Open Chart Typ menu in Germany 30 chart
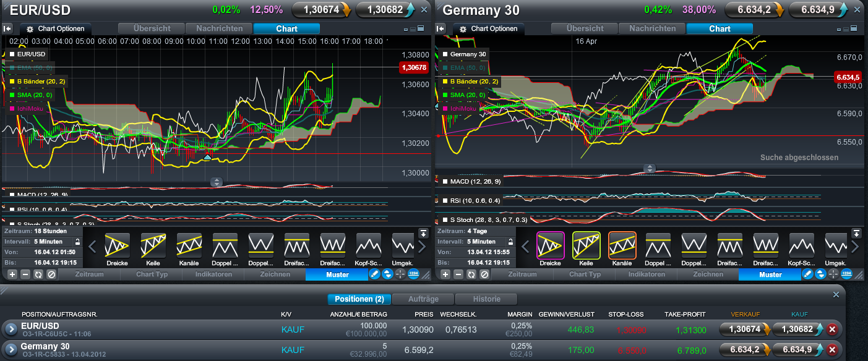Image resolution: width=868 pixels, height=361 pixels. point(585,274)
